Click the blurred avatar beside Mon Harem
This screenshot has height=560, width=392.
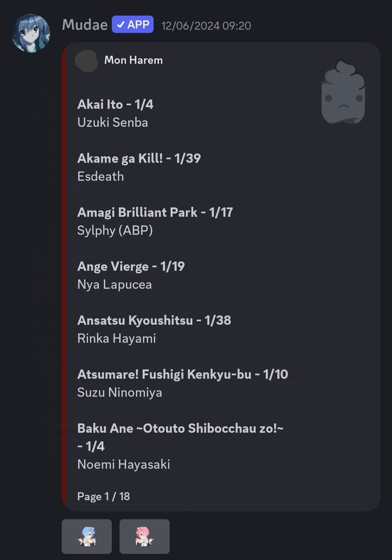coord(86,60)
